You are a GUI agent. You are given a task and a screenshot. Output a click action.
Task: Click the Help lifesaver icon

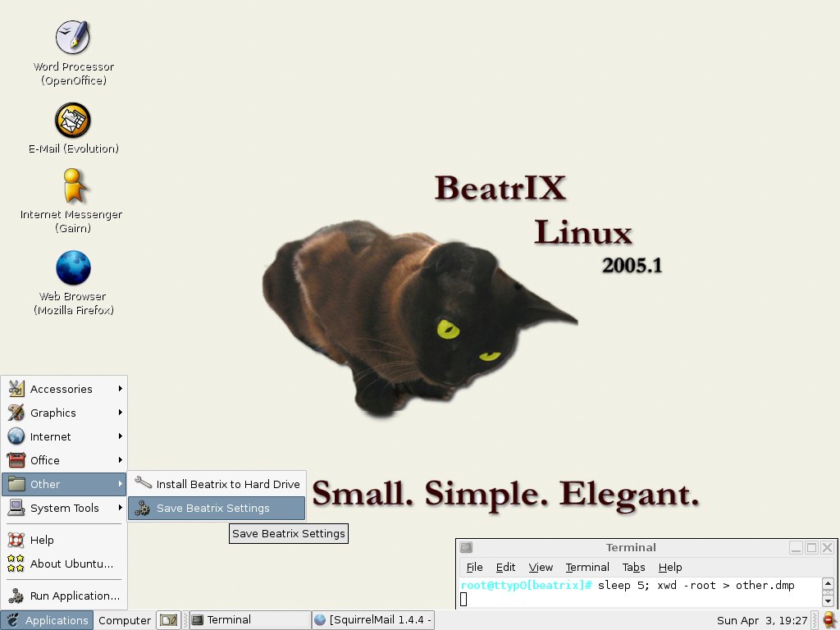[16, 540]
